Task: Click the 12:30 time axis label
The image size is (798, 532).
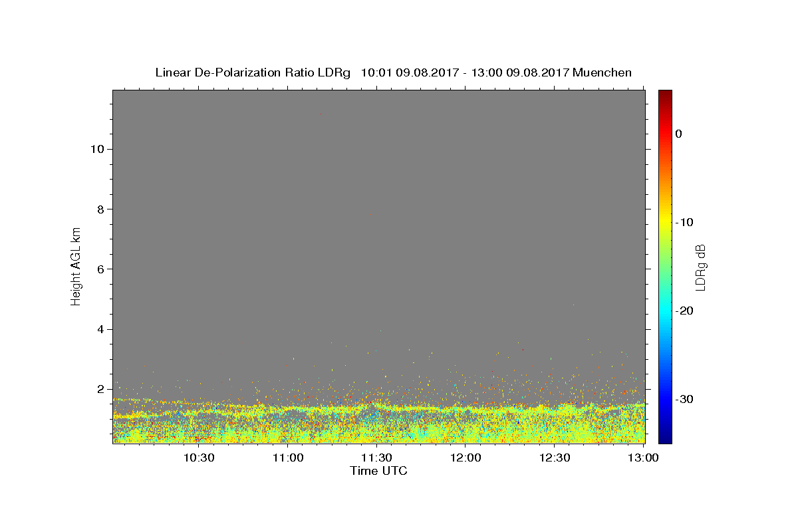Action: click(x=555, y=458)
